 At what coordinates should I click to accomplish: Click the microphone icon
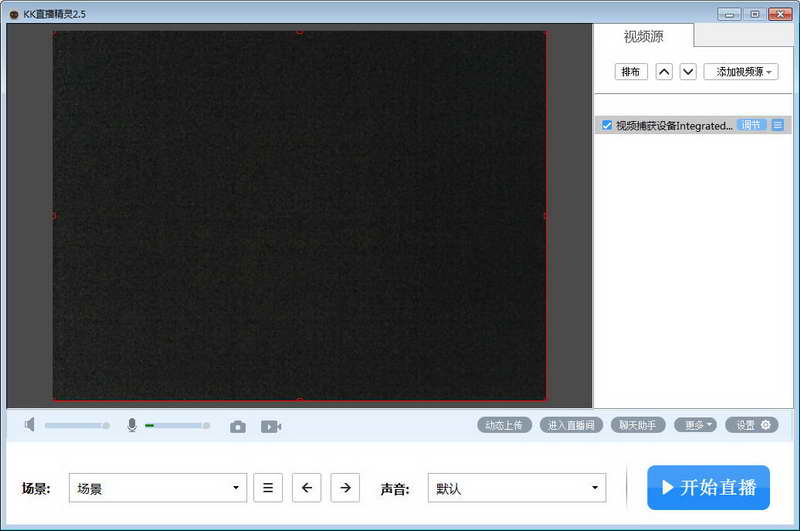point(132,425)
